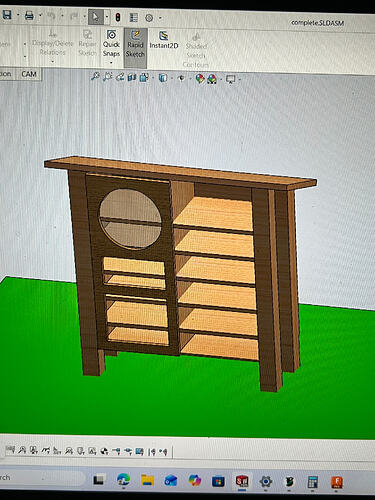Expand the Display Style dropdown arrow
This screenshot has height=500, width=375.
coord(172,79)
